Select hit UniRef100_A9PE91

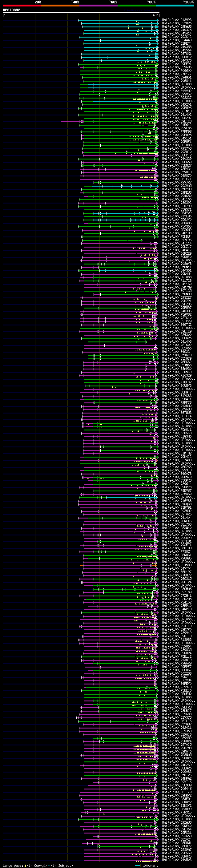tap(177, 64)
